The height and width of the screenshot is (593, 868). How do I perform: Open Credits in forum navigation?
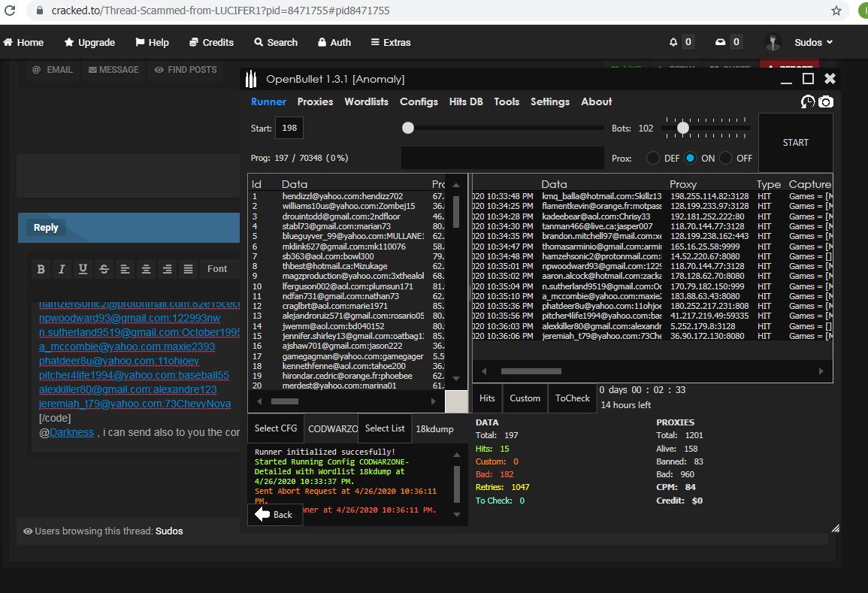click(211, 42)
